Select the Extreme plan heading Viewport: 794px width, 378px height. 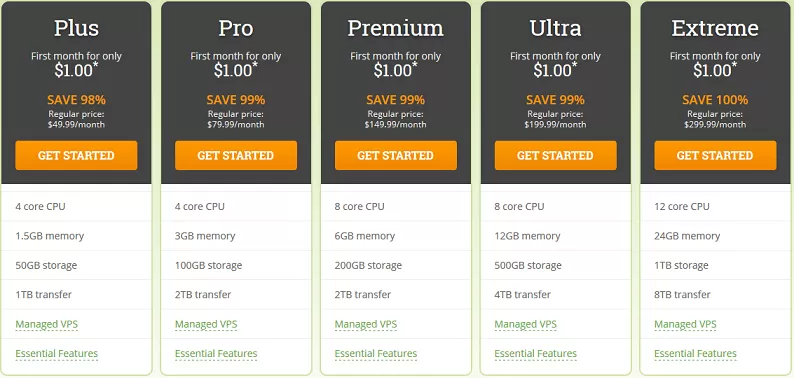715,28
